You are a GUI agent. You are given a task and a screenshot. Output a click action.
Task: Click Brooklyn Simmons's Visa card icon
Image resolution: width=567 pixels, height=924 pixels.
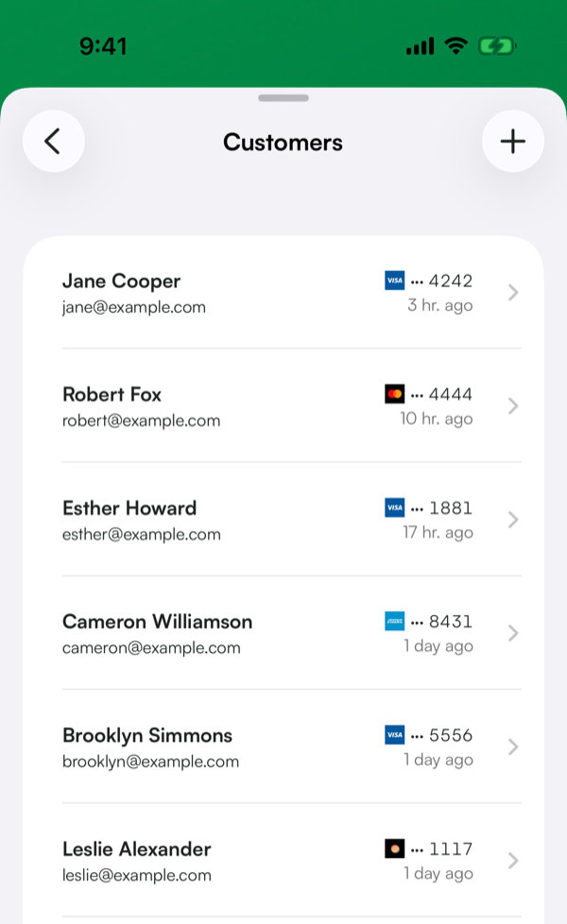point(394,735)
